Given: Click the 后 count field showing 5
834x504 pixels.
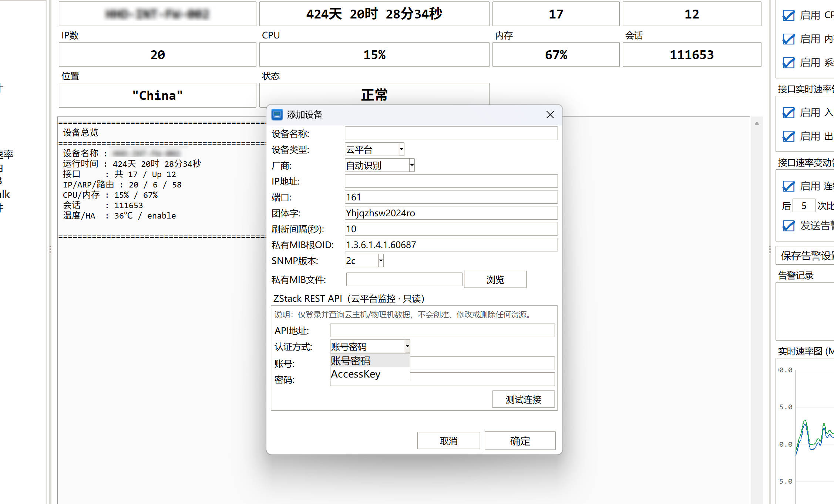Looking at the screenshot, I should (804, 206).
